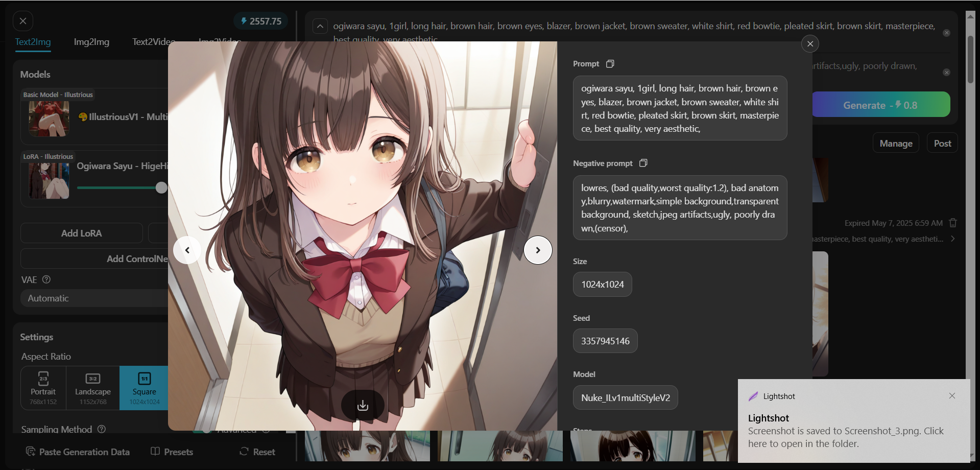The width and height of the screenshot is (980, 470).
Task: Switch to the Text2Video tab
Action: (154, 42)
